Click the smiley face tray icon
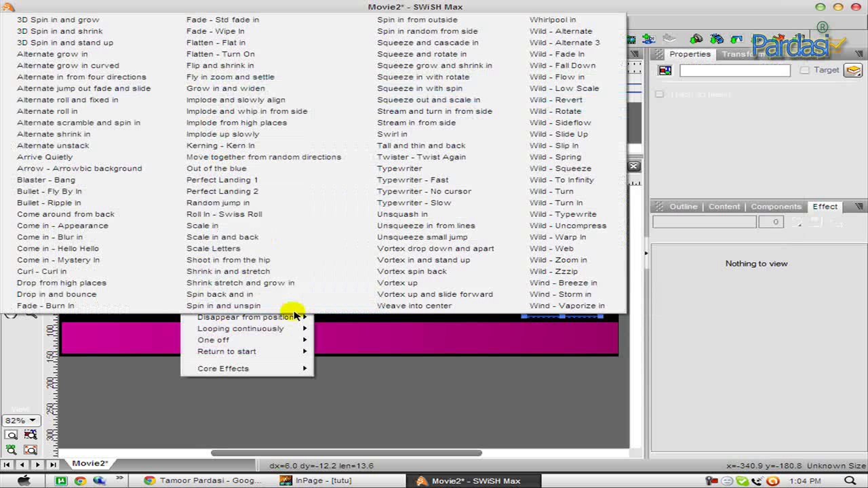Image resolution: width=868 pixels, height=488 pixels. 728,481
